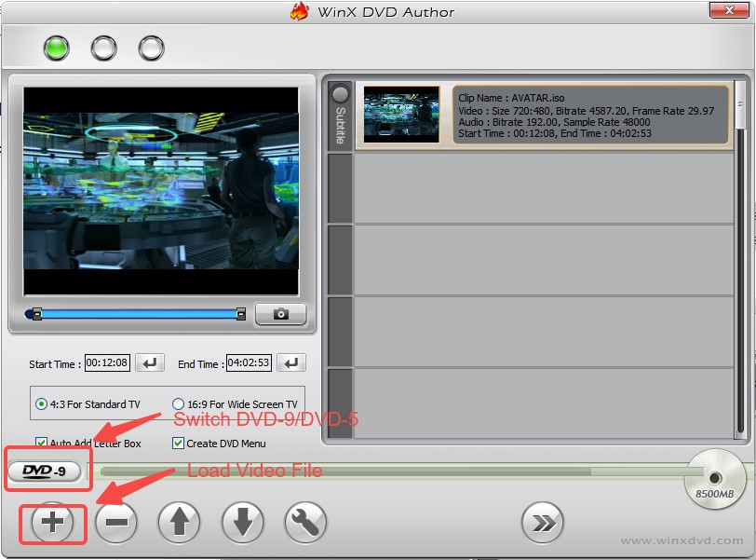Click the video preview seek slider

(x=135, y=315)
